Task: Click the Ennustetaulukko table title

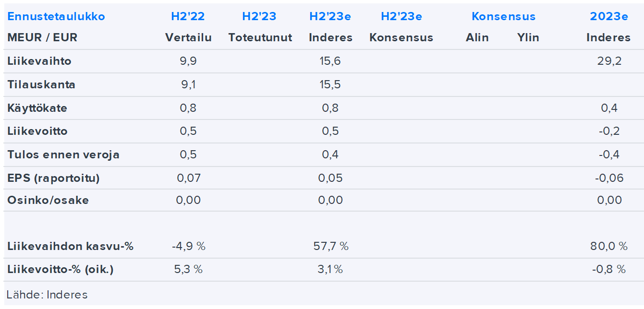Action: [56, 16]
